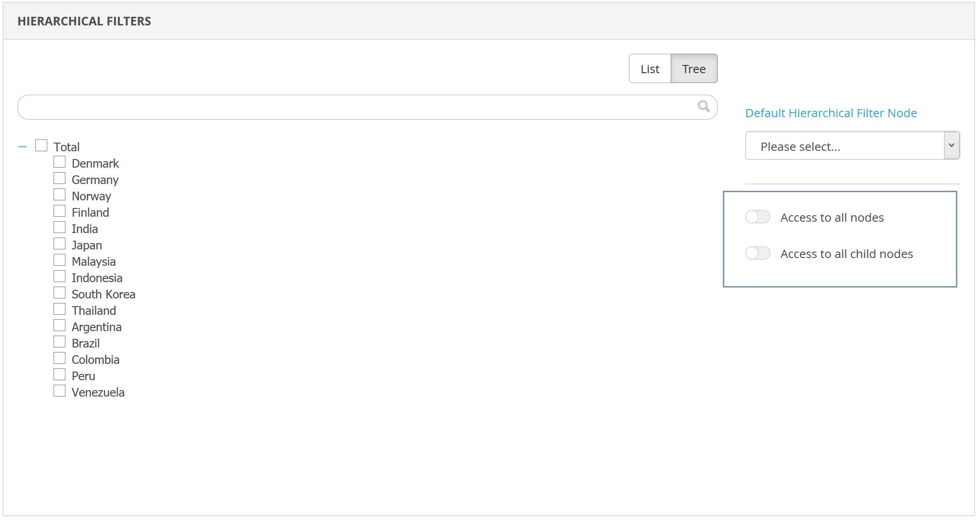This screenshot has height=521, width=980.
Task: Check the Total checkbox
Action: coord(41,146)
